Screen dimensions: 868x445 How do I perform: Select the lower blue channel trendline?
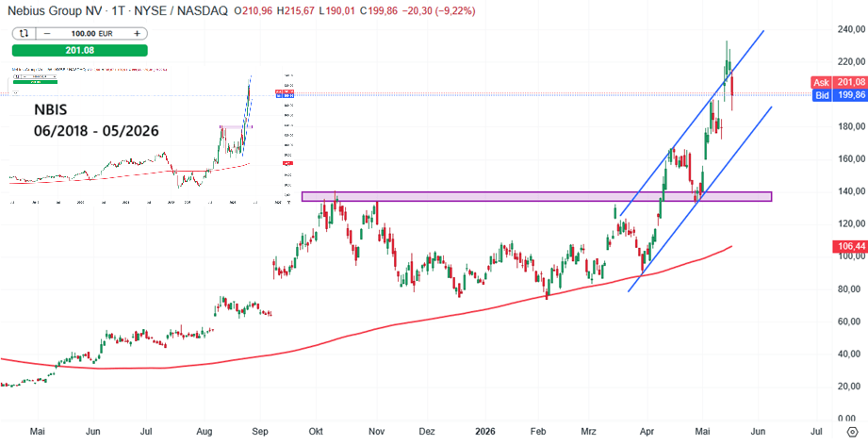698,200
